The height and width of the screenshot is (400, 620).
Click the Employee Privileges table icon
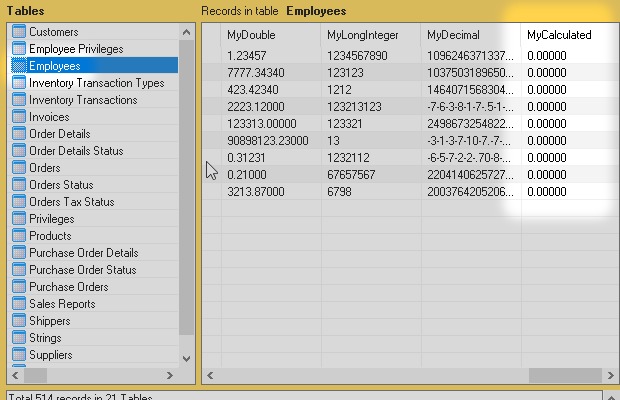18,49
